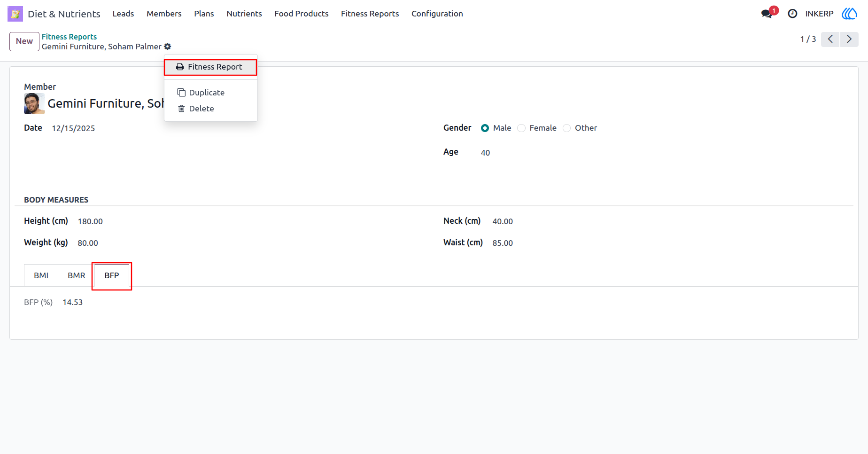
Task: Click the Soham Palmer member avatar
Action: pyautogui.click(x=34, y=103)
